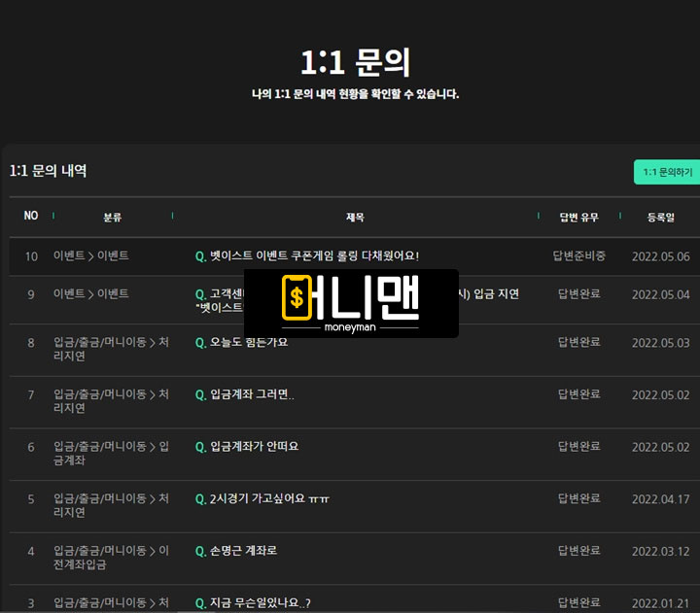The height and width of the screenshot is (613, 700).
Task: Click the 이전계좌입금 category in row 4
Action: pos(110,558)
